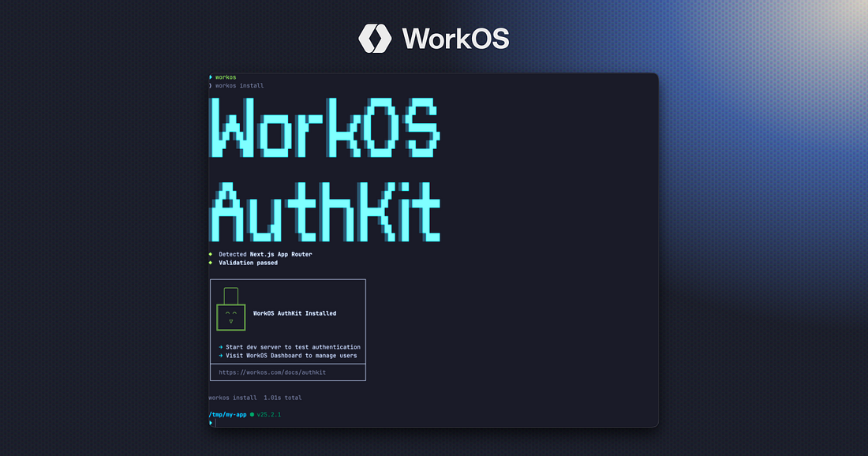
Task: Click the green dot before v25.2.1
Action: [252, 414]
